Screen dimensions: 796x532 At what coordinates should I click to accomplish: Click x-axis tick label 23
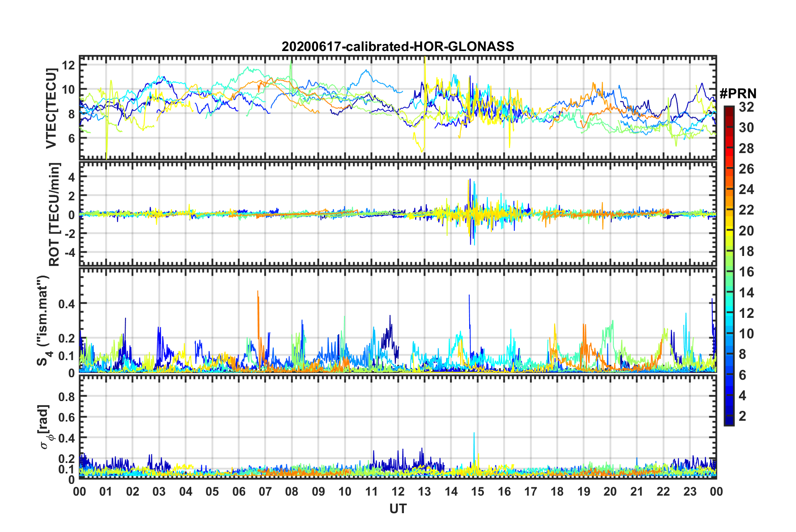690,491
